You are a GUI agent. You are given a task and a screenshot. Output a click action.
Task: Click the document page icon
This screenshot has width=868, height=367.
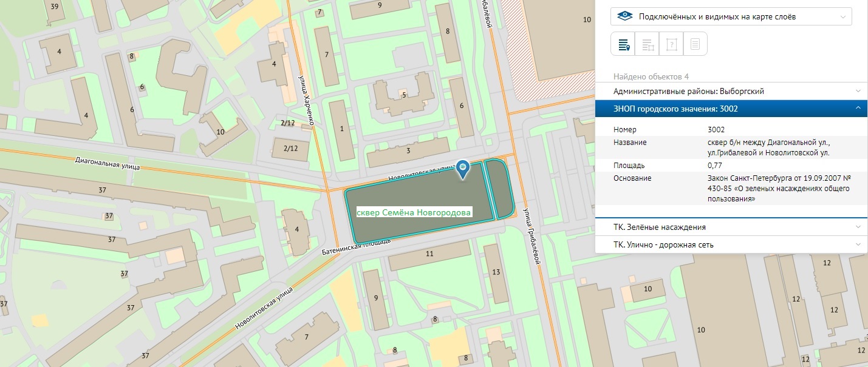click(695, 44)
